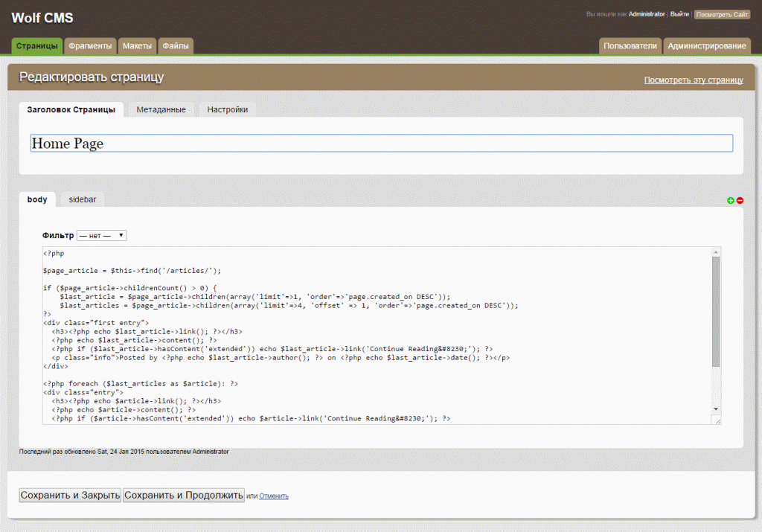Click the Отменить link
Viewport: 762px width, 532px height.
pyautogui.click(x=274, y=496)
